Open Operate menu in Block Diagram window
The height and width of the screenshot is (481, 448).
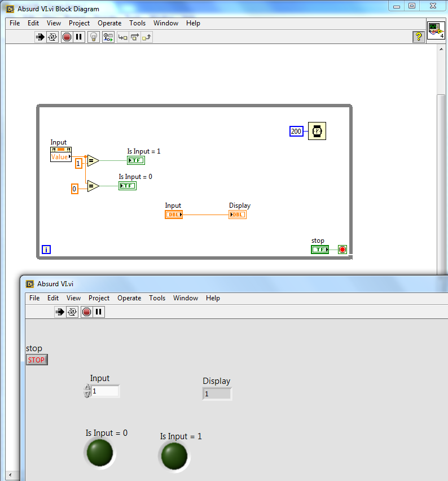[x=109, y=23]
